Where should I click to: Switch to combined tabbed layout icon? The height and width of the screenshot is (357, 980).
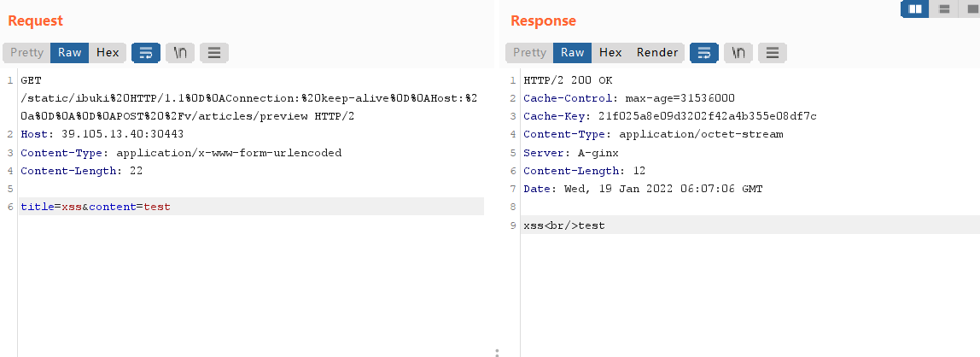971,9
